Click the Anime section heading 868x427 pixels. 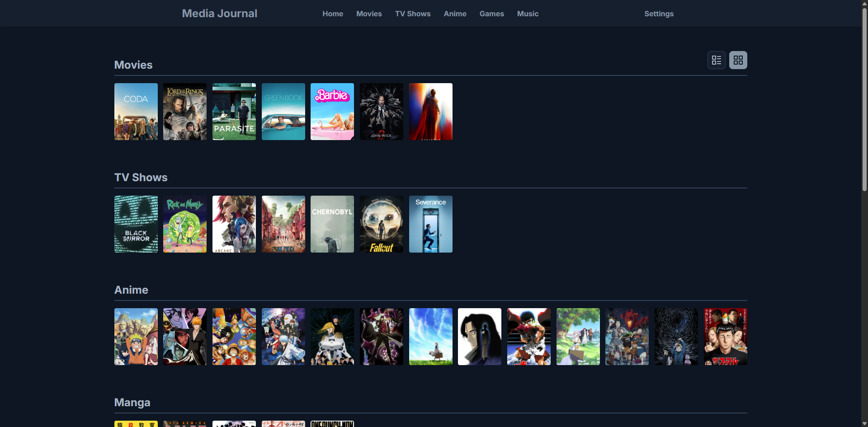(131, 290)
